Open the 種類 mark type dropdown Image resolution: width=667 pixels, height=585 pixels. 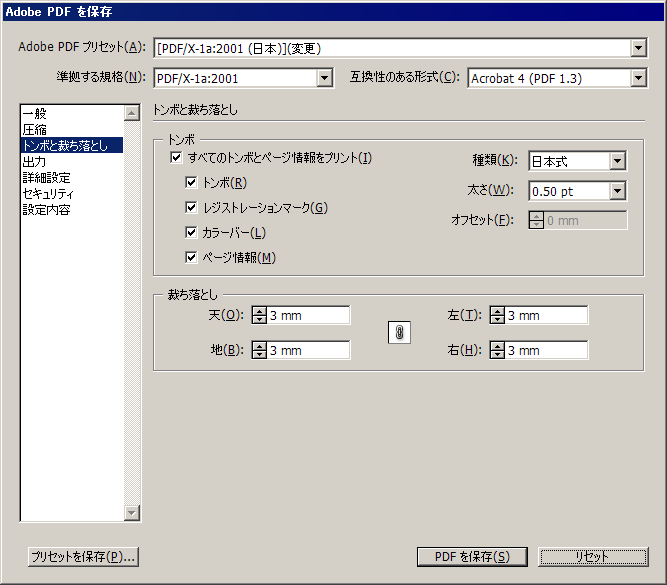pos(617,161)
